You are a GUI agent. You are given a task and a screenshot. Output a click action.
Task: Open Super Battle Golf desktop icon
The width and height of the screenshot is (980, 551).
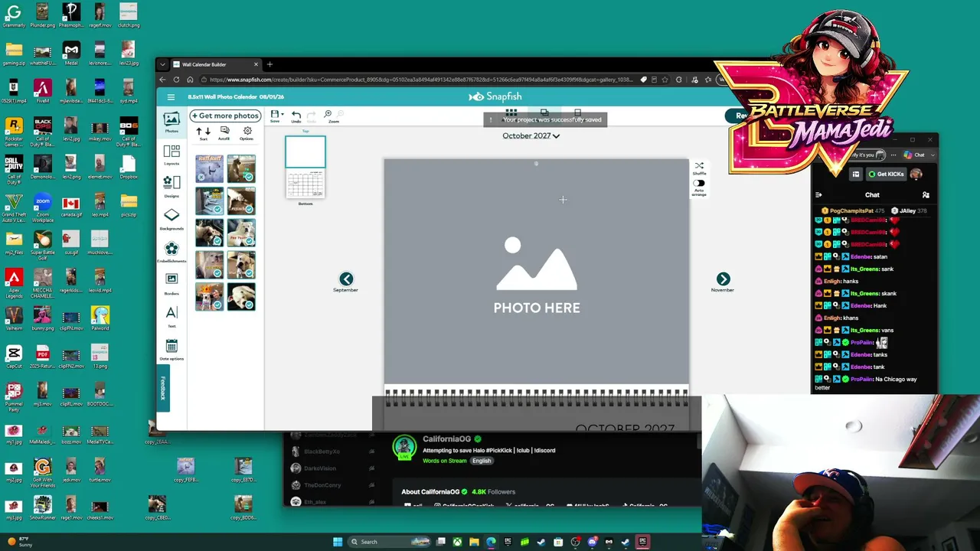pyautogui.click(x=43, y=244)
